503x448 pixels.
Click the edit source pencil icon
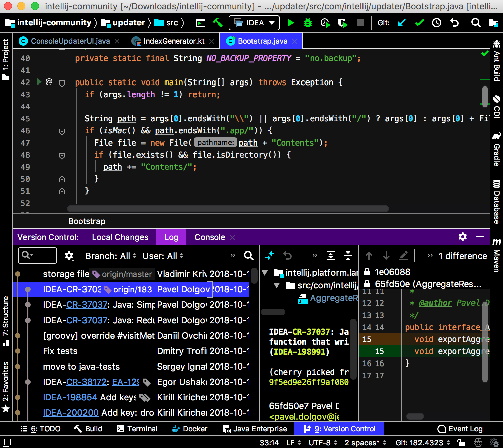pos(404,256)
